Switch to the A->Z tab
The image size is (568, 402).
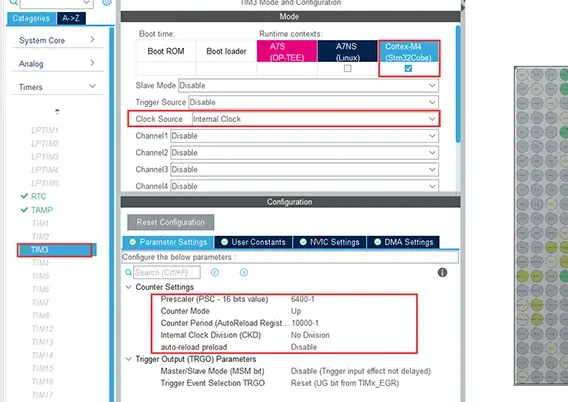pos(71,18)
